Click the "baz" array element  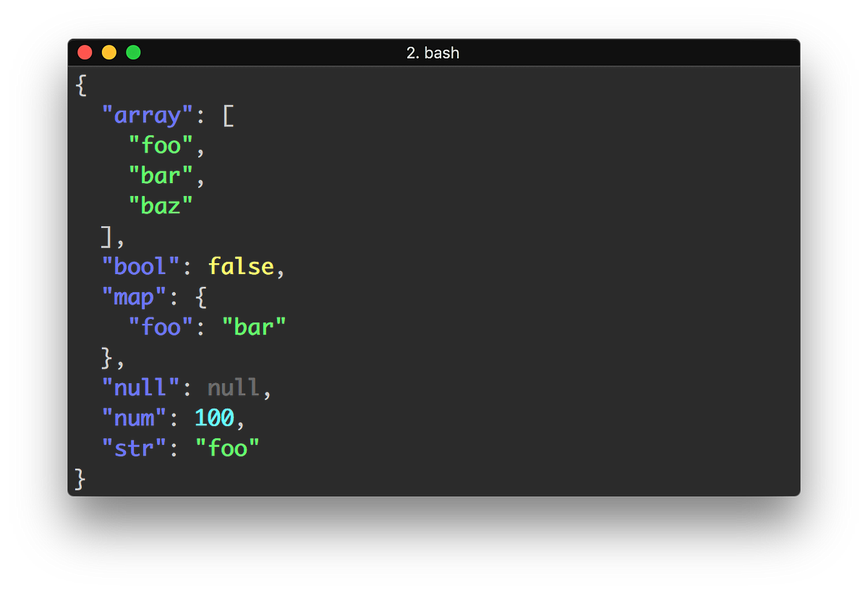click(160, 206)
